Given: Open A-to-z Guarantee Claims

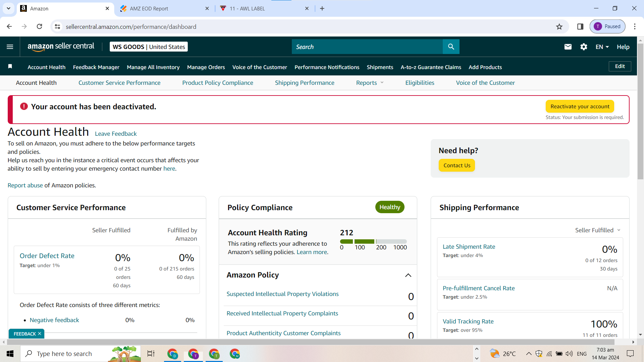Looking at the screenshot, I should click(x=431, y=67).
